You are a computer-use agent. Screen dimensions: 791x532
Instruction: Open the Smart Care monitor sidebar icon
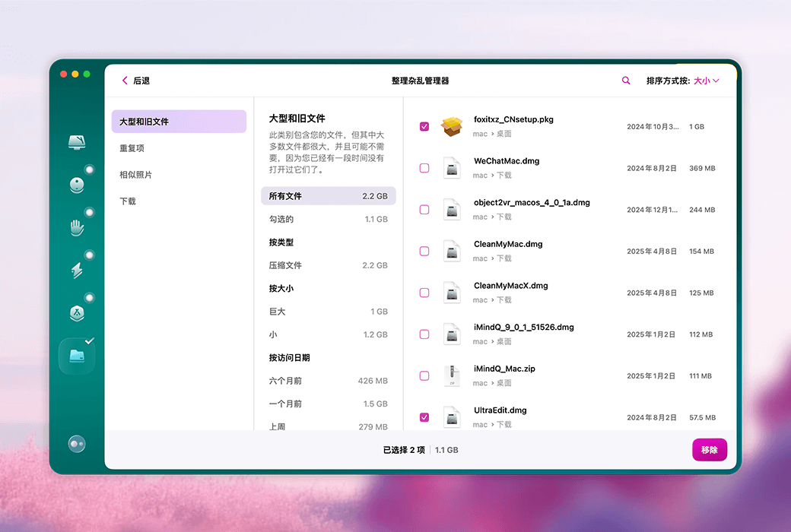77,142
